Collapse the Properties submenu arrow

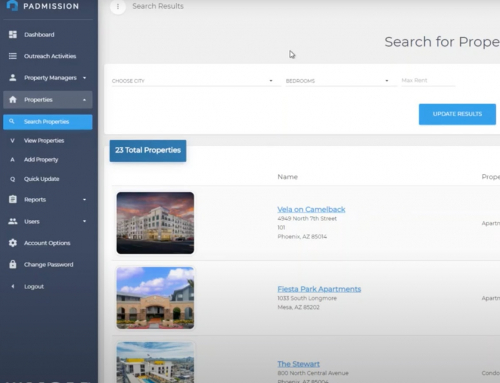pos(84,100)
